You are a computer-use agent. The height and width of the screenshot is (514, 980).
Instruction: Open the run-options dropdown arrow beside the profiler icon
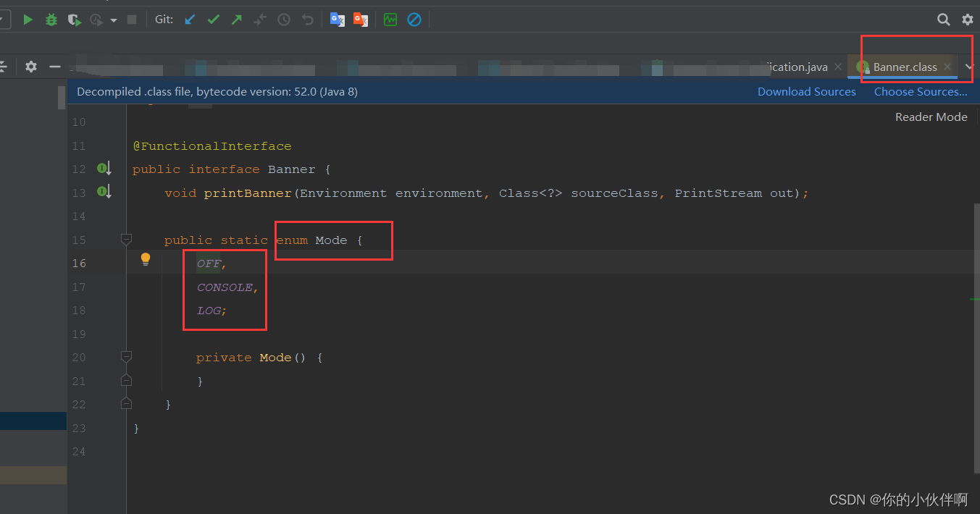pyautogui.click(x=114, y=20)
